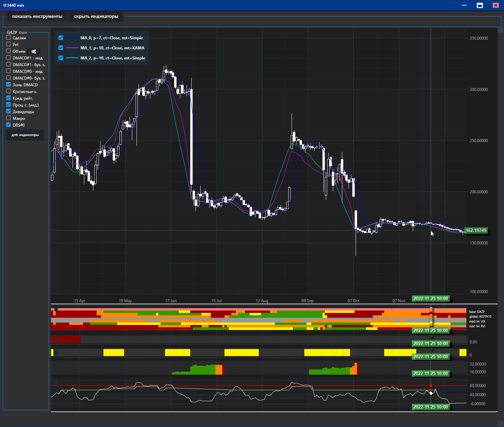Image resolution: width=504 pixels, height=427 pixels.
Task: Click the 80.00000 oscillator axis label
Action: tap(478, 386)
